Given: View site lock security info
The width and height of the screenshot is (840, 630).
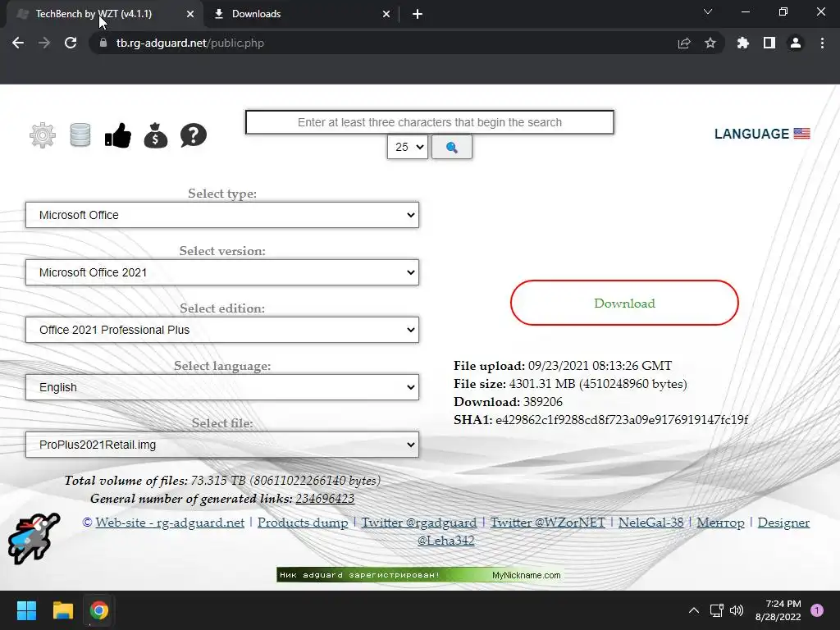Looking at the screenshot, I should pyautogui.click(x=103, y=43).
